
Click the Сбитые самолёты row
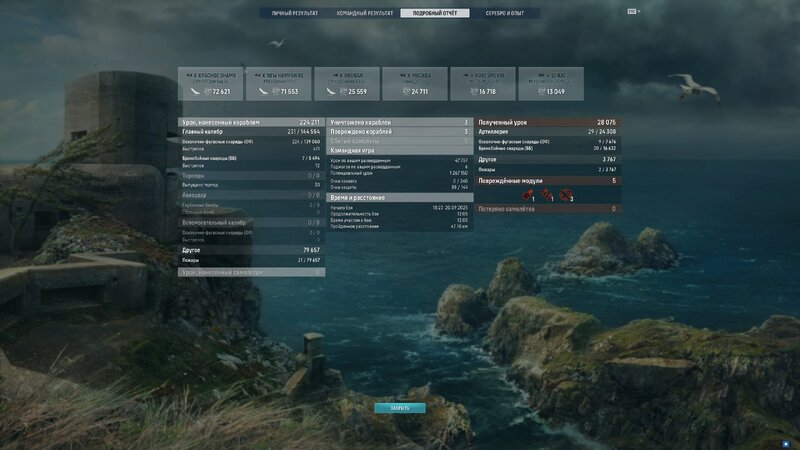(x=399, y=141)
